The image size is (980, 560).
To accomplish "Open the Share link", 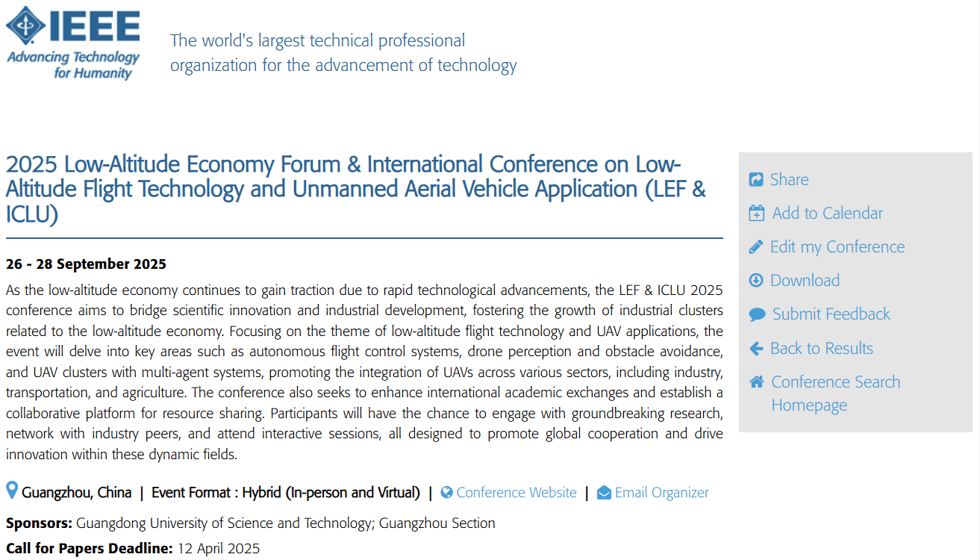I will pyautogui.click(x=789, y=179).
